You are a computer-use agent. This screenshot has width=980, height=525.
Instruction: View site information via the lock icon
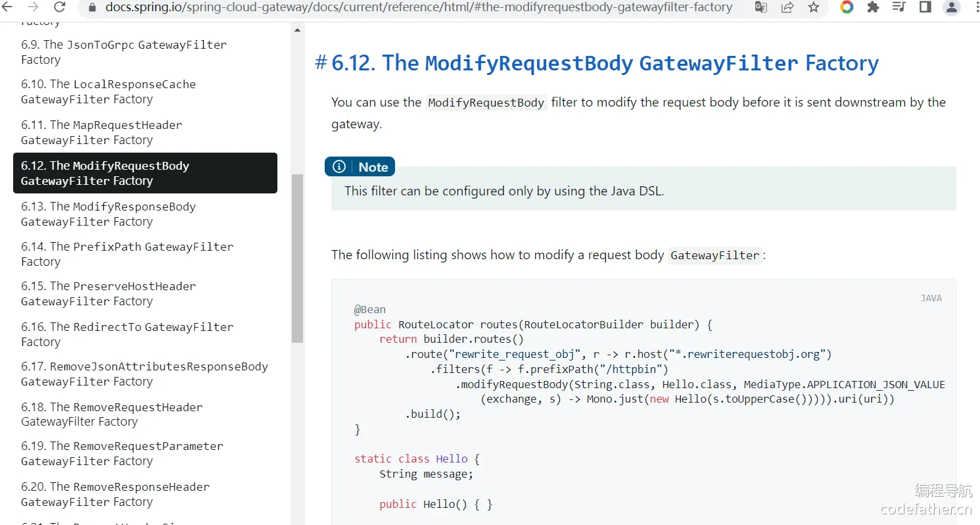coord(92,8)
